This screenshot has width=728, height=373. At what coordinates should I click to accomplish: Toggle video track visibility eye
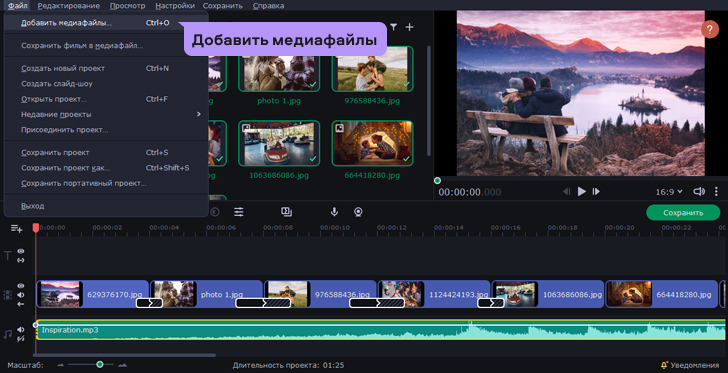(21, 286)
